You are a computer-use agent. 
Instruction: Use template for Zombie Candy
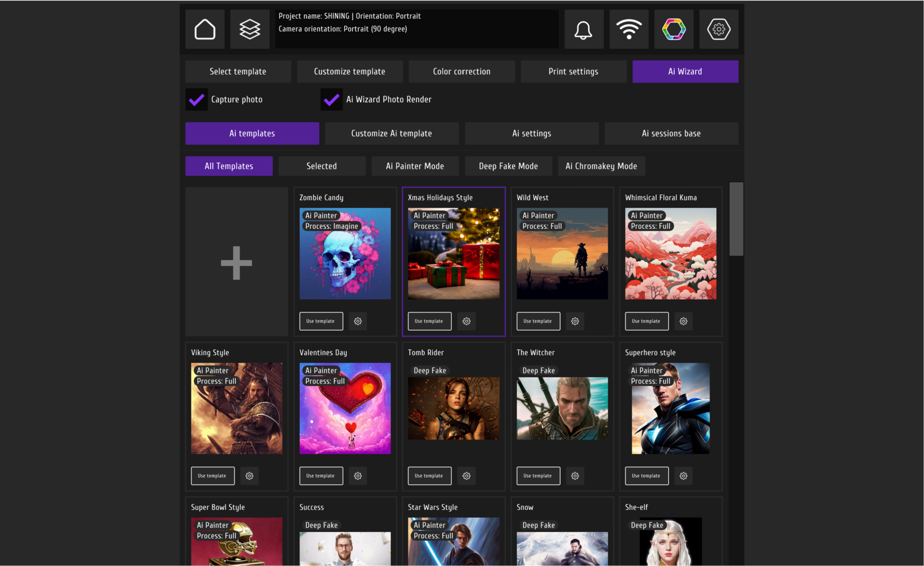pyautogui.click(x=321, y=321)
